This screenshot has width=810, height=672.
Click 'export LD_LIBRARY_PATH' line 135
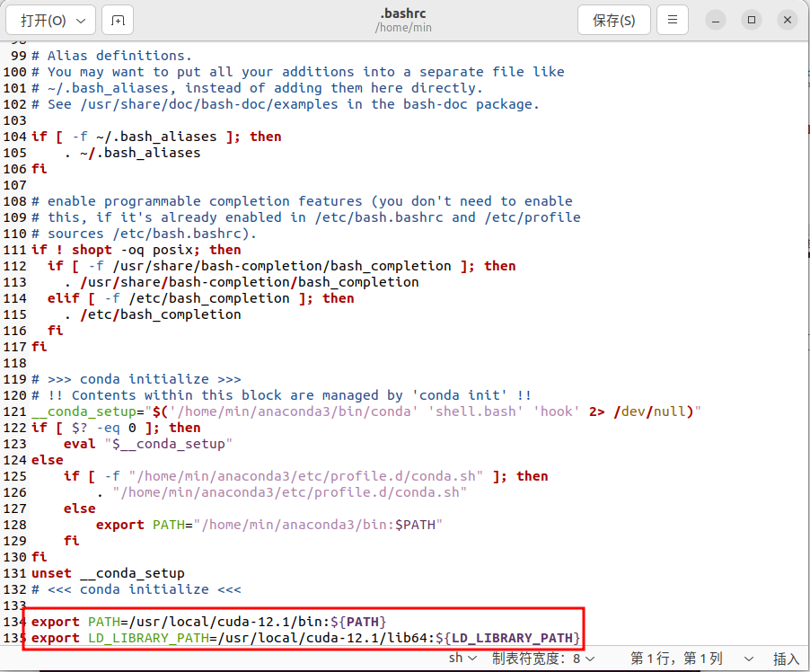306,637
